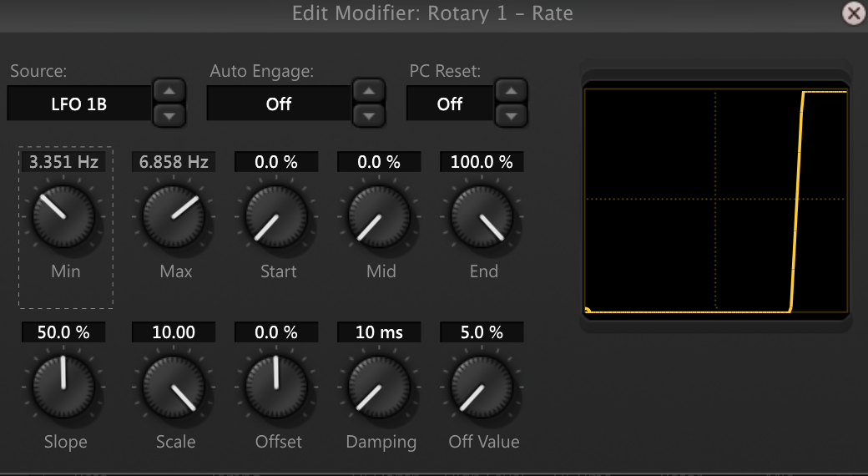Image resolution: width=868 pixels, height=476 pixels.
Task: Click the Source up arrow button
Action: pyautogui.click(x=169, y=91)
